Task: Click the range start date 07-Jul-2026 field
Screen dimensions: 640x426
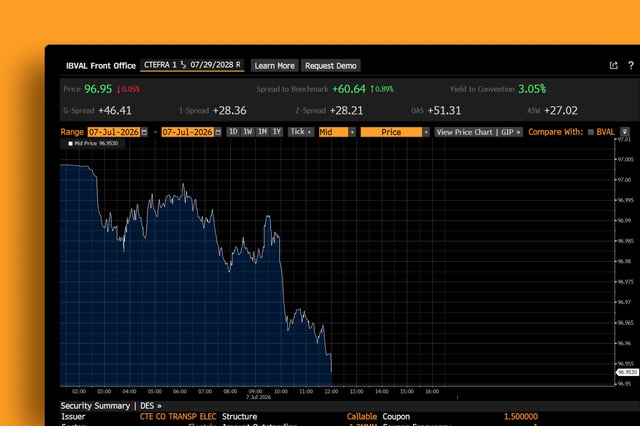Action: pyautogui.click(x=114, y=132)
